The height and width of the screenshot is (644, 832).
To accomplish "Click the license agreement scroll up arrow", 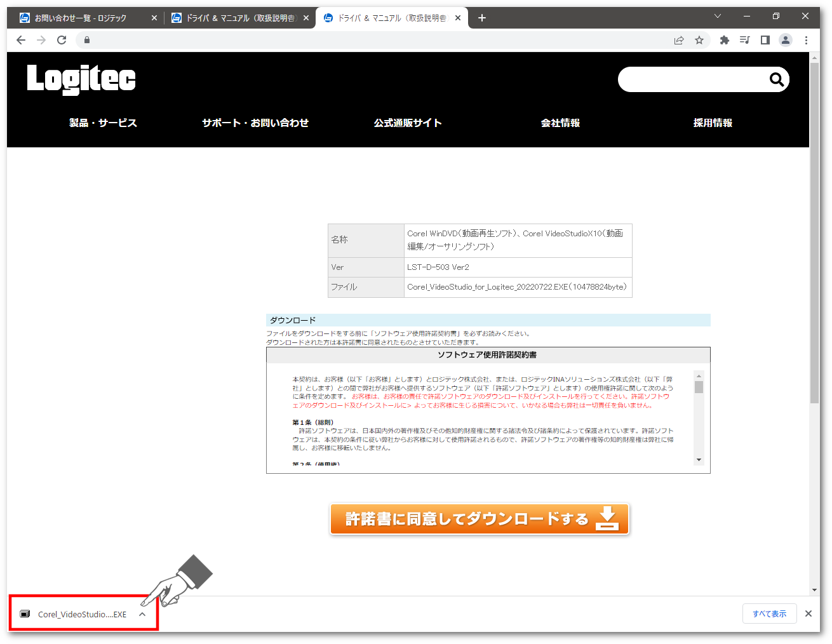I will tap(699, 376).
